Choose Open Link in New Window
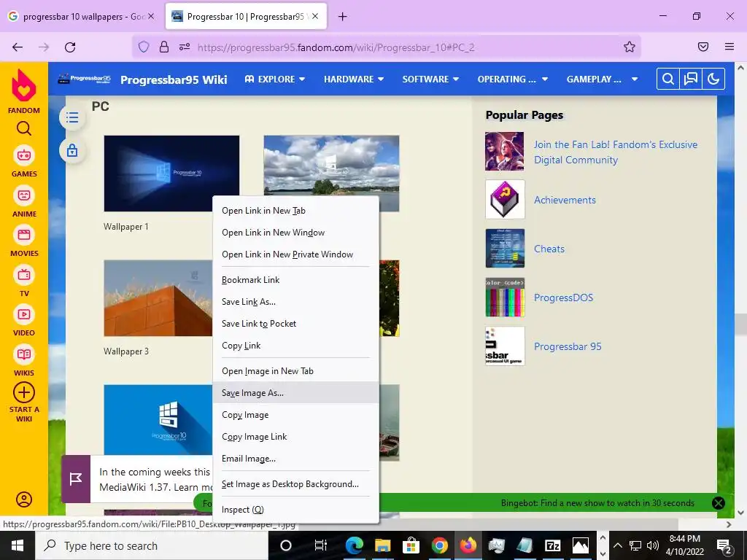This screenshot has height=560, width=747. (296, 233)
